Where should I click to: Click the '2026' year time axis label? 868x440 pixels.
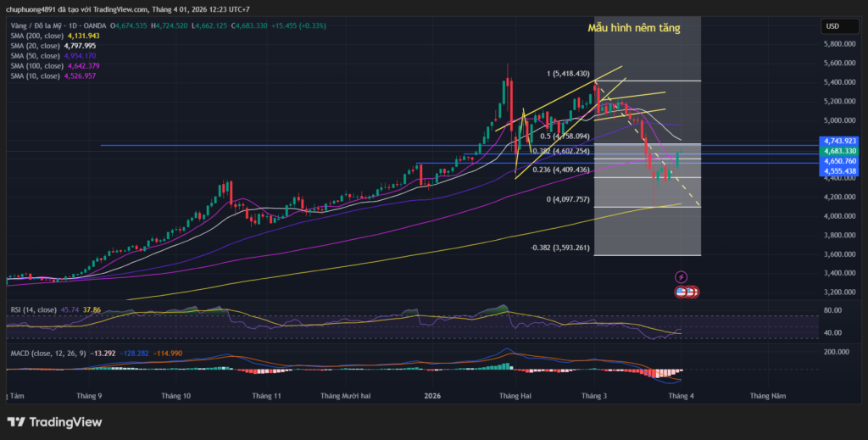coord(432,396)
